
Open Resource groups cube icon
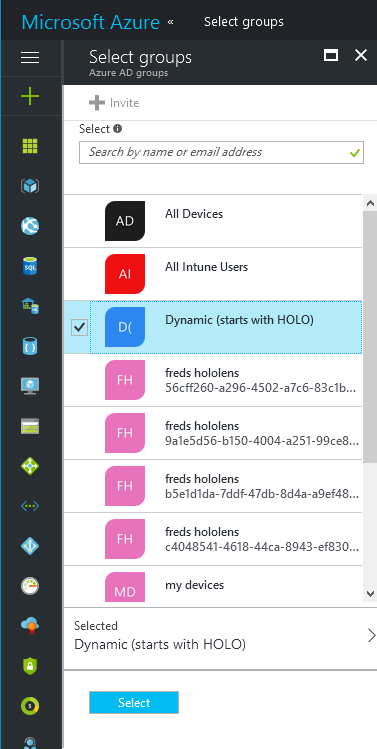coord(30,185)
